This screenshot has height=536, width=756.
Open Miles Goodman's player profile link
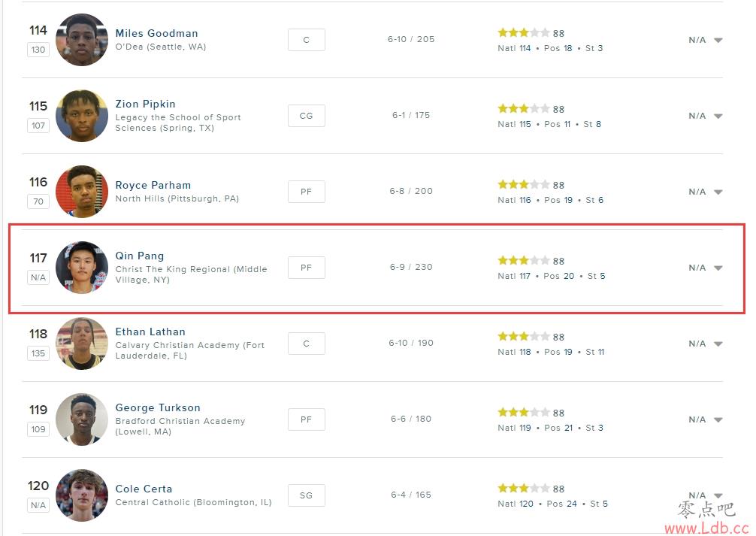pyautogui.click(x=156, y=33)
